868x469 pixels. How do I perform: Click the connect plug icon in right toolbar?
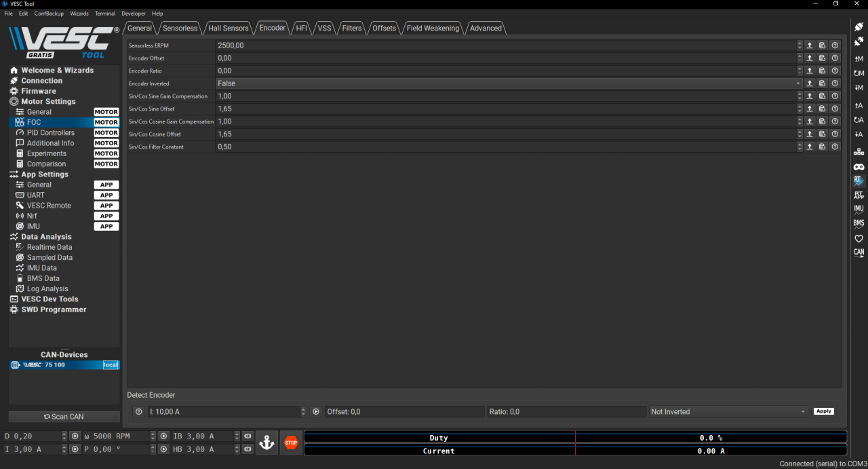[859, 27]
